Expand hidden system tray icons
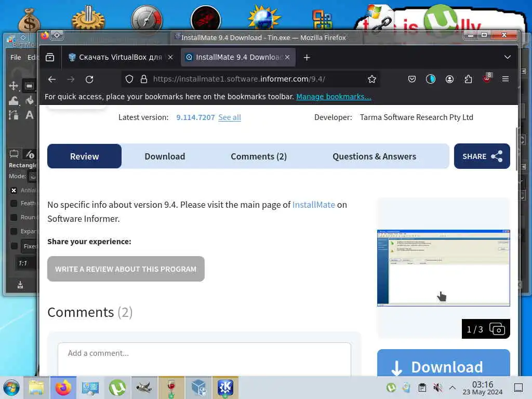This screenshot has height=399, width=532. click(x=453, y=388)
